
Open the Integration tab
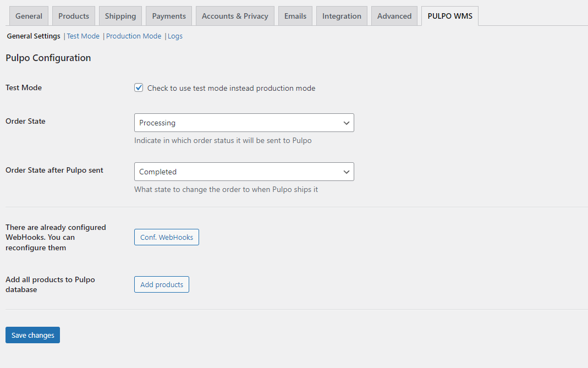pyautogui.click(x=342, y=16)
